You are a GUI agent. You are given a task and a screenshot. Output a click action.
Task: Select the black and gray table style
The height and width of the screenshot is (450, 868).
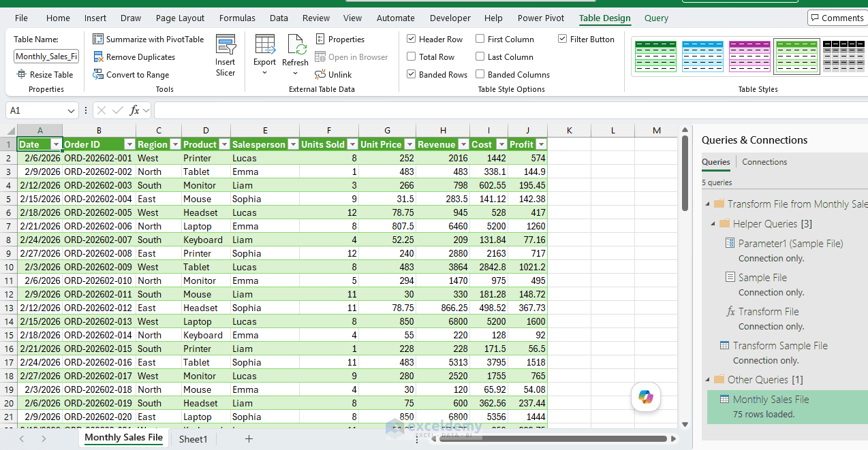[x=844, y=57]
